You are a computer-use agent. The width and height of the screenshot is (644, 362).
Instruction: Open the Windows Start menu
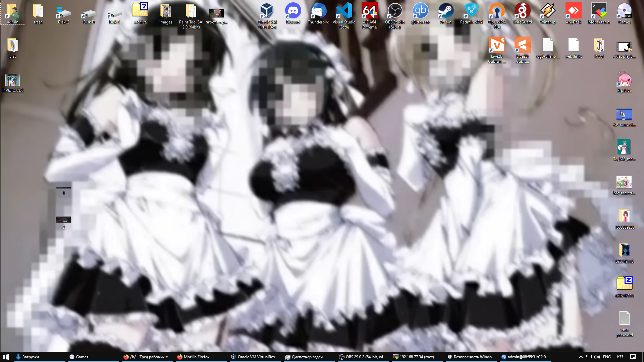coord(6,357)
